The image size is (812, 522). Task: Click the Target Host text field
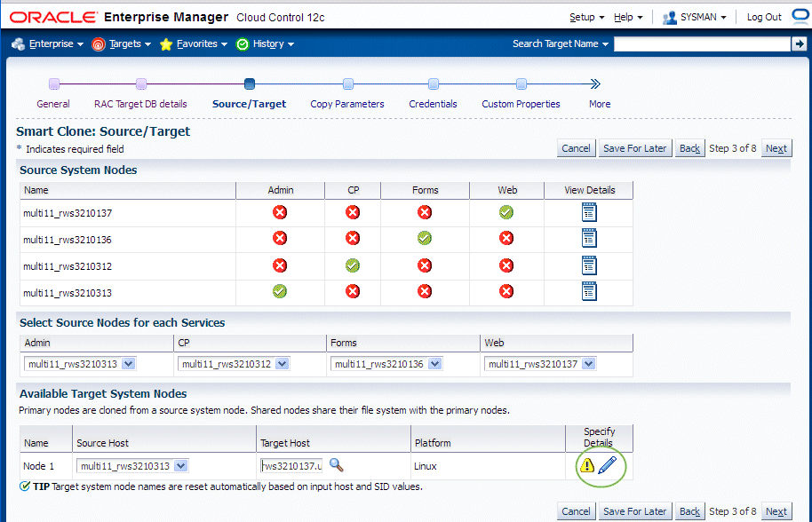(x=291, y=465)
